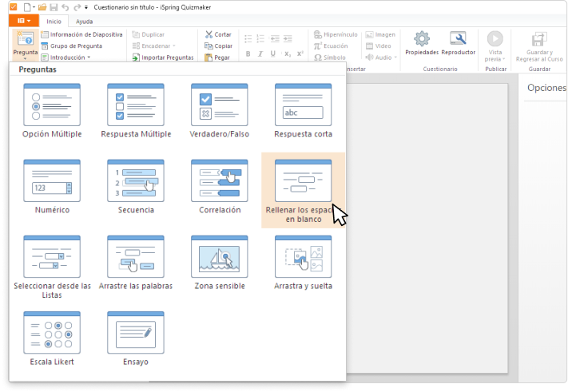Click Importar Preguntas

(x=163, y=57)
